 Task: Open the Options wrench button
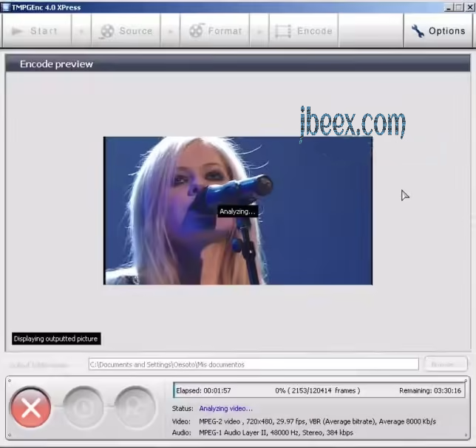[x=438, y=30]
